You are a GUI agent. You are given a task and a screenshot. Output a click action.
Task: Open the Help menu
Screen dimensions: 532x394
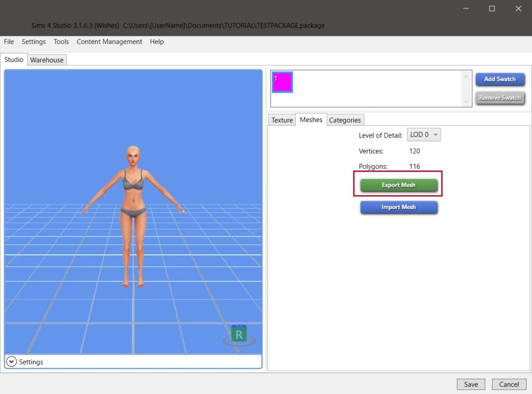157,42
